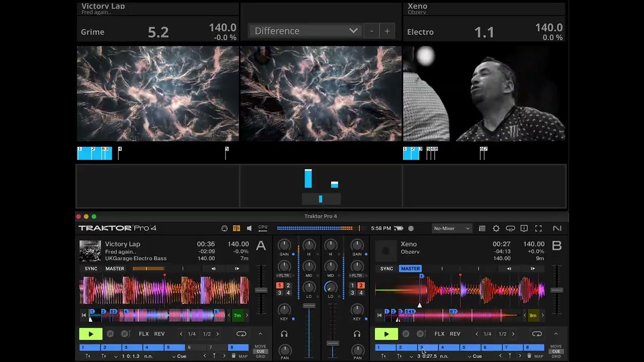
Task: Open the No-Mixer layout dropdown
Action: pos(452,228)
